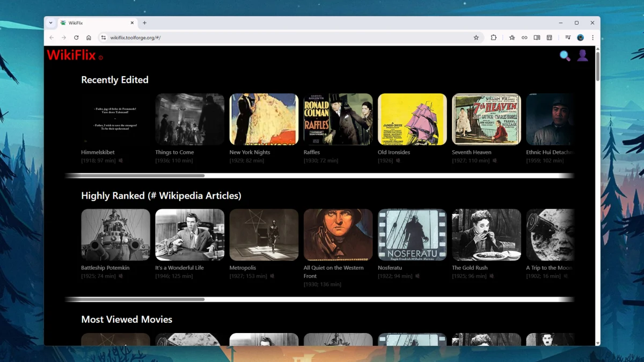
Task: Open a new browser tab
Action: (144, 23)
